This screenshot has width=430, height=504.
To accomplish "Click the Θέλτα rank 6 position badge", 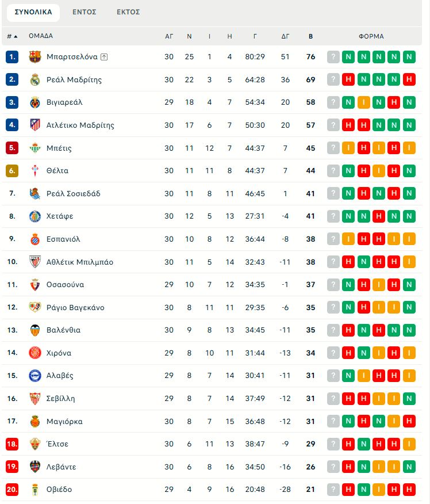I will coord(12,171).
